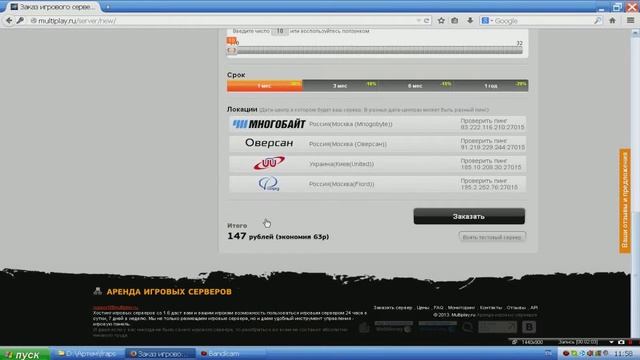This screenshot has width=640, height=360.
Task: Open the Windows пуск Start button
Action: tap(24, 354)
